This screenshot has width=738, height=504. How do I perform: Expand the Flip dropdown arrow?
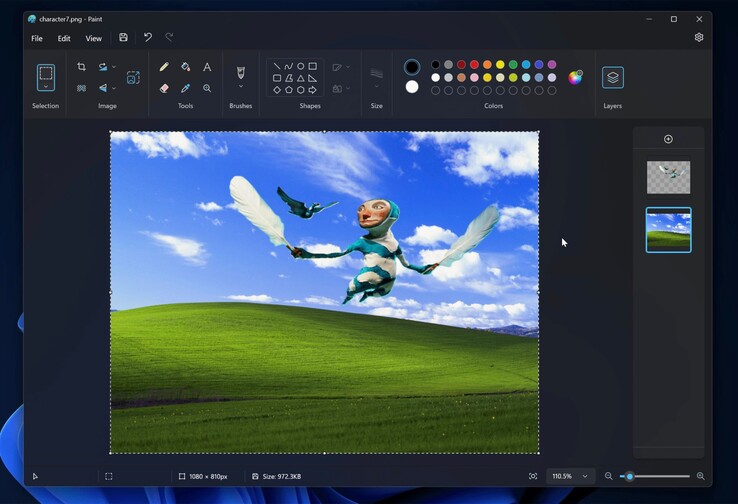click(114, 88)
